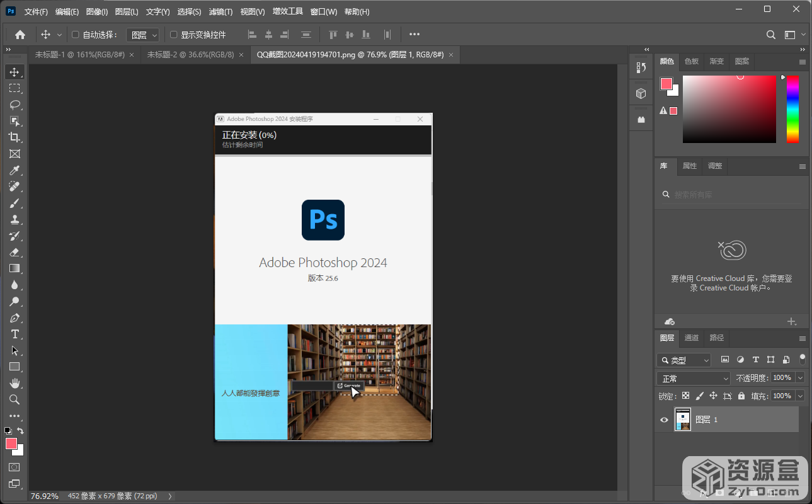The width and height of the screenshot is (812, 504).
Task: Open the Layers panel flyout menu
Action: coord(803,338)
